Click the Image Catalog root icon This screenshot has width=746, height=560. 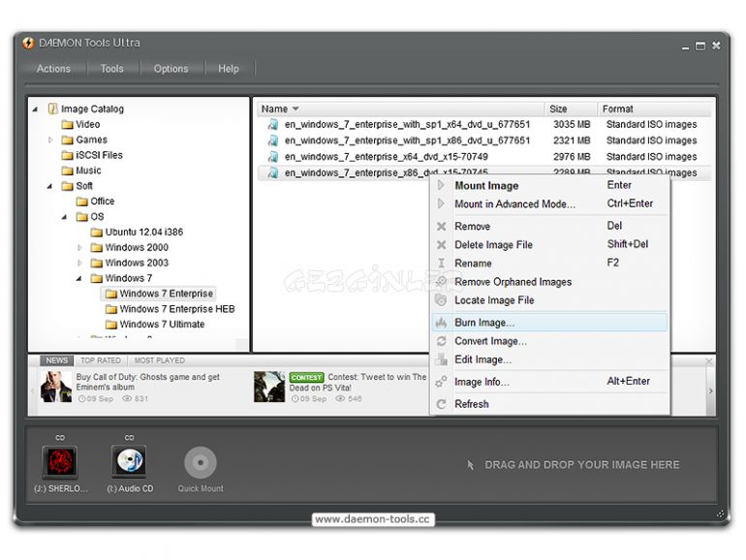53,109
